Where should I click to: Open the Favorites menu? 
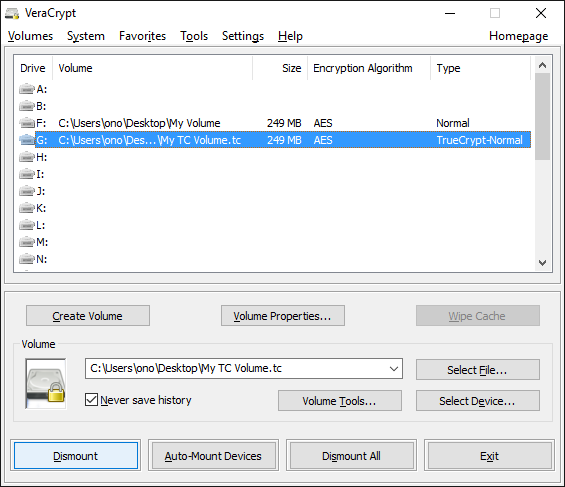(142, 36)
